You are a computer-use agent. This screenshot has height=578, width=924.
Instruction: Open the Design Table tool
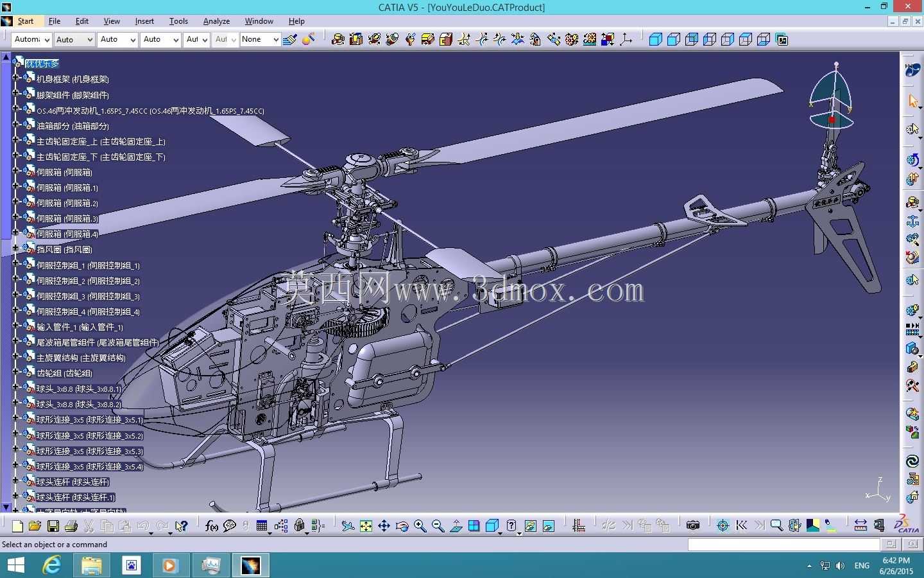pos(262,526)
